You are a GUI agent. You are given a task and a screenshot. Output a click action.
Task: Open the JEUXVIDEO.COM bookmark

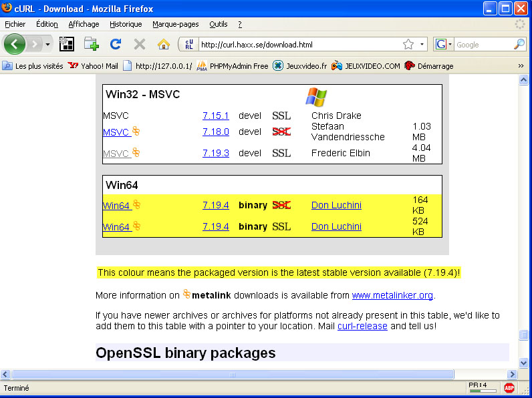pos(366,65)
